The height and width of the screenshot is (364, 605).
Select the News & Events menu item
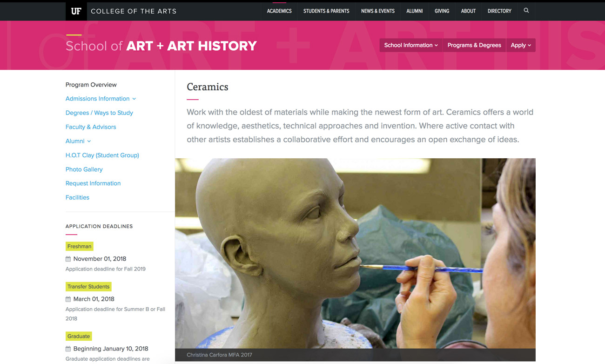(x=378, y=11)
